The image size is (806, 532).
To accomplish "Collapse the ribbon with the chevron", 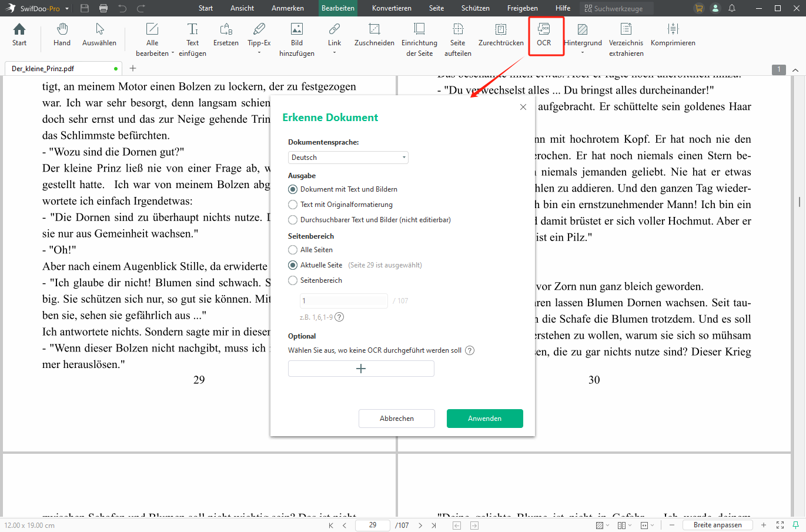I will click(x=795, y=69).
